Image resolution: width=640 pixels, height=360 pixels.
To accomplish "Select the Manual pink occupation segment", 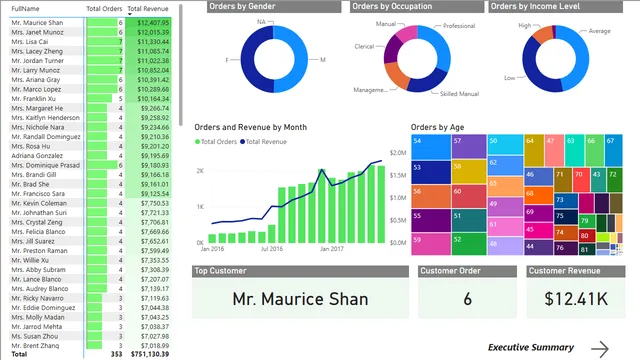I will coord(407,33).
